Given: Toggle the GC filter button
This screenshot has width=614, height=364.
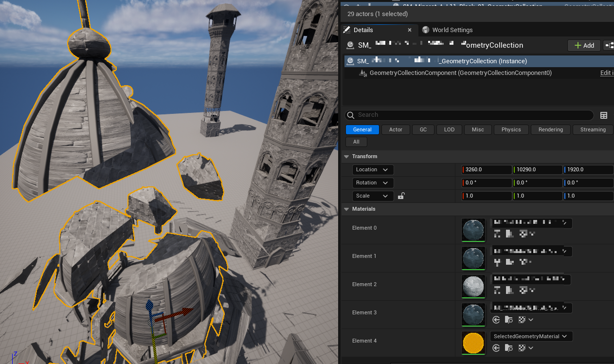Looking at the screenshot, I should pyautogui.click(x=423, y=129).
